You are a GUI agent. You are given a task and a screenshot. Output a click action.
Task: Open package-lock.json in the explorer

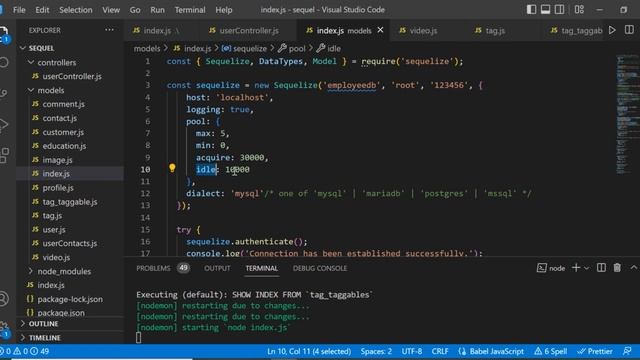(x=70, y=299)
